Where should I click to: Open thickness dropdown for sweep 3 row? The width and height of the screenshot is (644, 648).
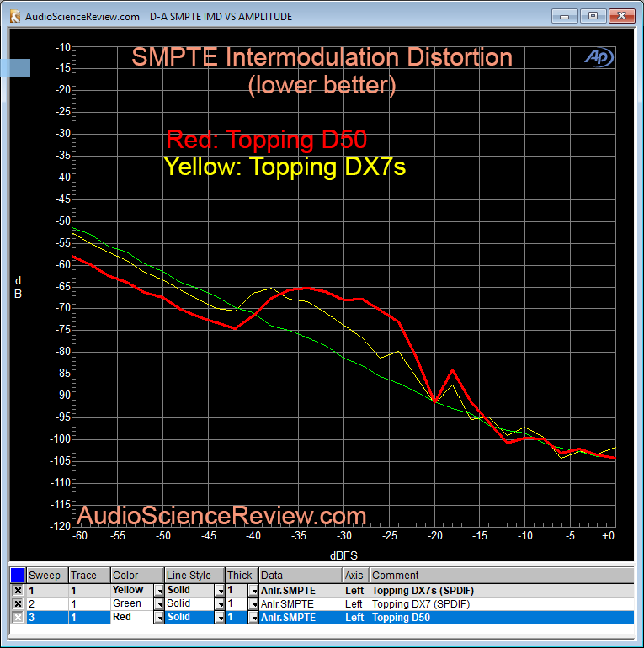[253, 618]
